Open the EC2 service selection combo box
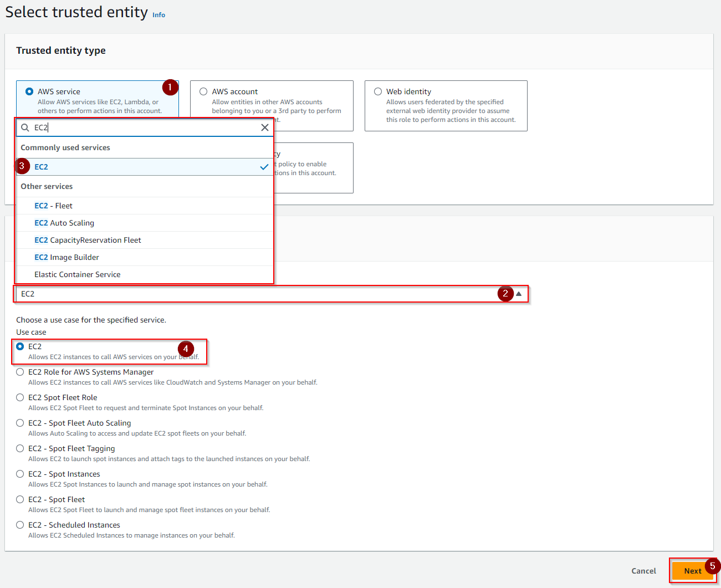 point(255,294)
